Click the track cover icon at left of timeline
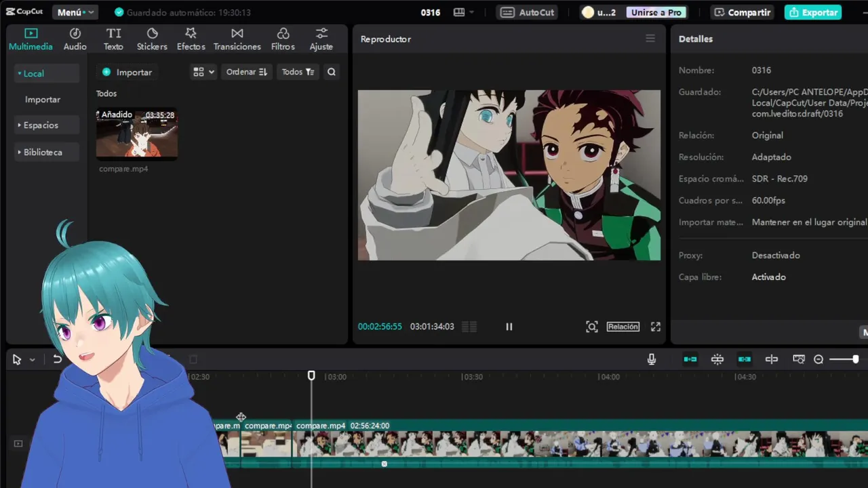 coord(18,444)
